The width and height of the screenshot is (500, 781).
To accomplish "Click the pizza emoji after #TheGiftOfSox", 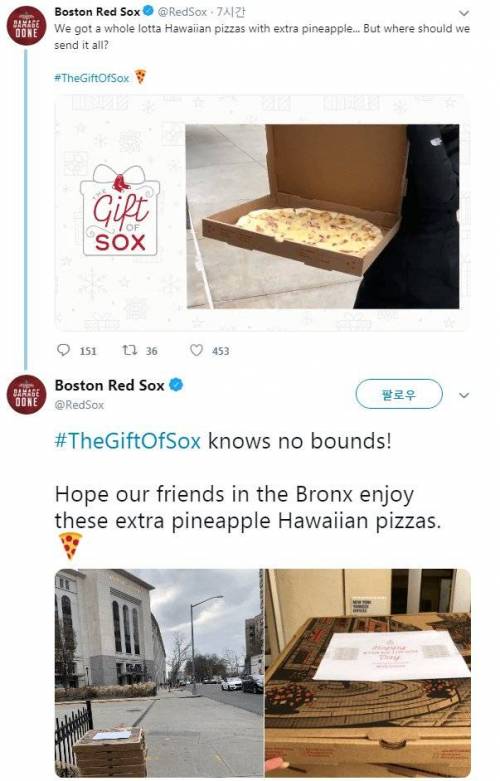I will (140, 77).
